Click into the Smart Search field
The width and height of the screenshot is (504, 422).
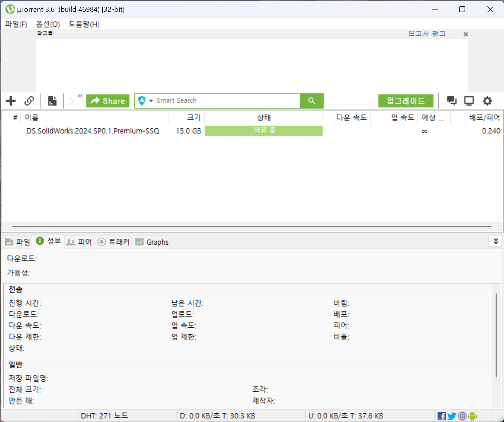click(227, 101)
